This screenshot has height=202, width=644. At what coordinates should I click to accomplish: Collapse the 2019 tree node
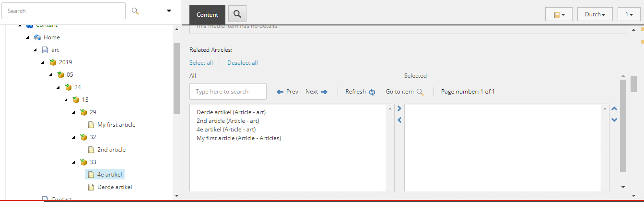(43, 62)
